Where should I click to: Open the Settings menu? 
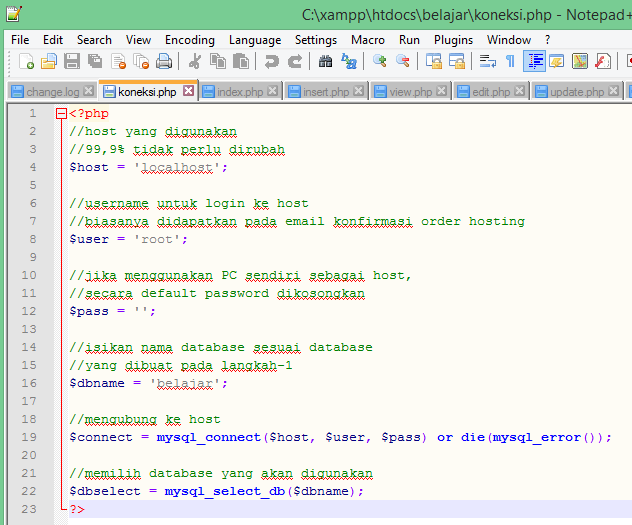(x=316, y=40)
